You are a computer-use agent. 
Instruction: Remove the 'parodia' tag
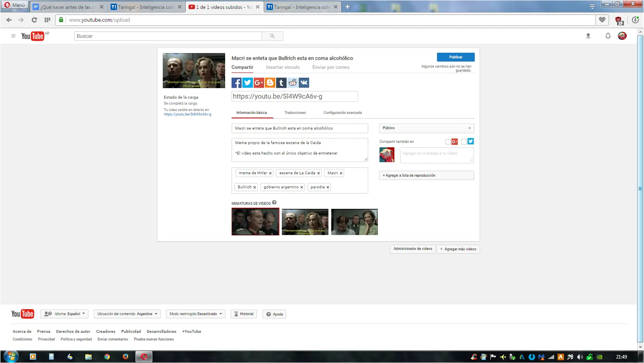tap(328, 188)
